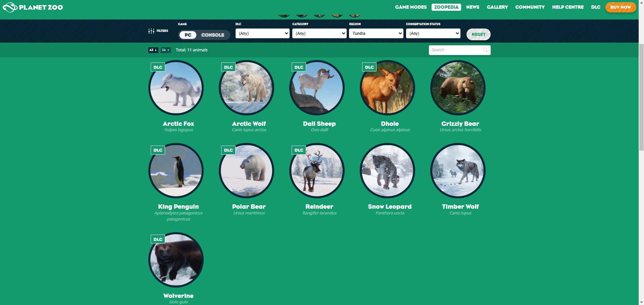Reset all filters
Image resolution: width=644 pixels, height=305 pixels.
click(x=479, y=34)
